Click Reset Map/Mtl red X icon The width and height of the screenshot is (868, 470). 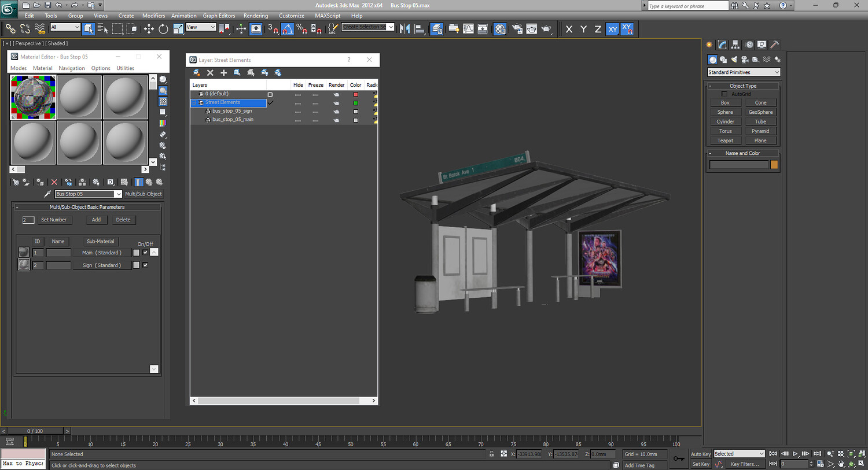[54, 182]
